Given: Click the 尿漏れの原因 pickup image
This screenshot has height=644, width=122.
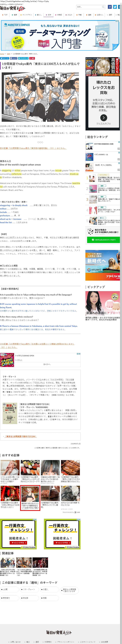Looking at the screenshot, I should coord(103,303).
